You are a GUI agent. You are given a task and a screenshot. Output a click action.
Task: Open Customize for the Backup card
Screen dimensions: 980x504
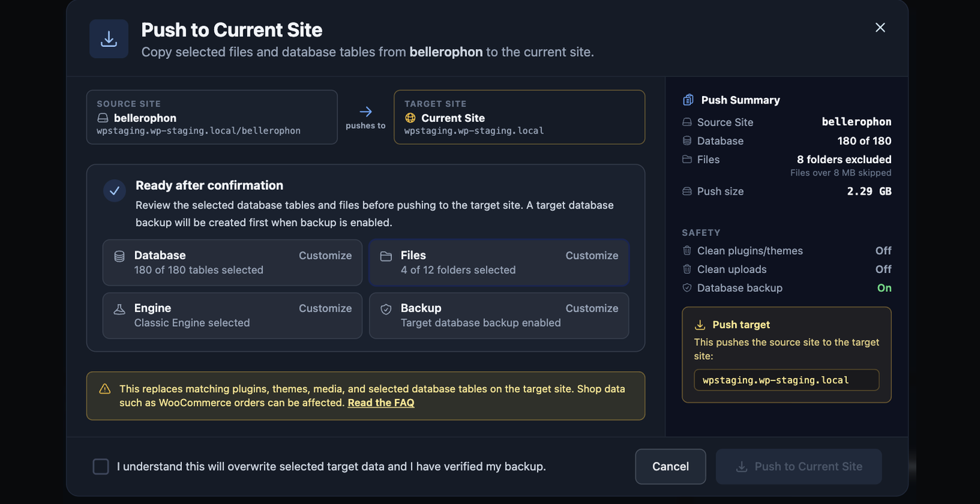(x=592, y=308)
